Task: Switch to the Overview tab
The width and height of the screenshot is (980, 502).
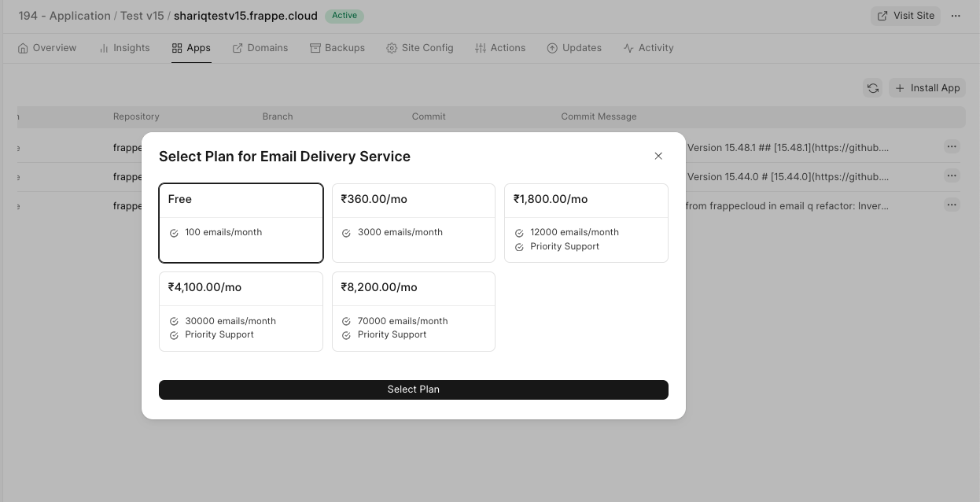Action: (x=47, y=48)
